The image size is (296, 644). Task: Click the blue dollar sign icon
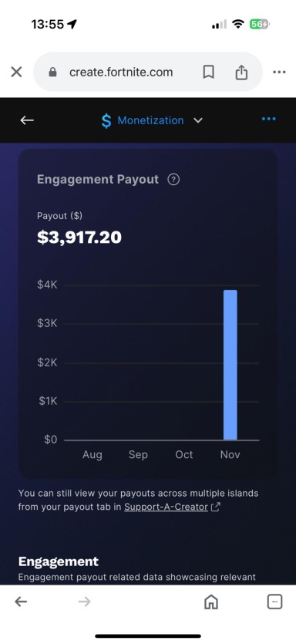click(x=106, y=121)
